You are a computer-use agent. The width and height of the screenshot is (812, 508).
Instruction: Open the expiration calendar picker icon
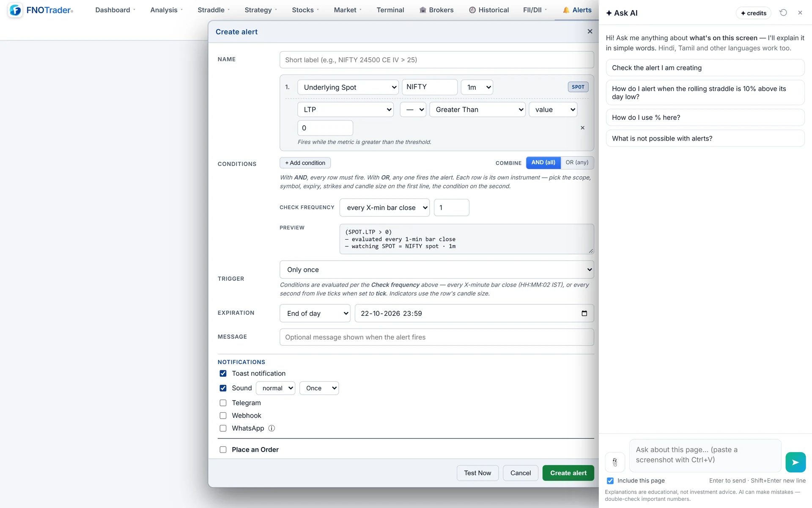point(584,313)
